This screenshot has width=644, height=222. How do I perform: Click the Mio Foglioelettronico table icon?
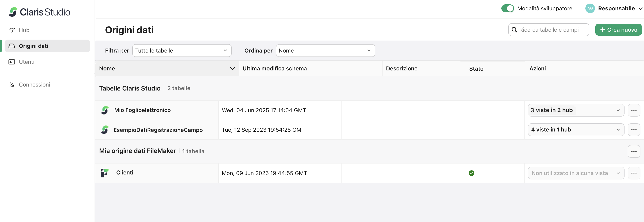pyautogui.click(x=105, y=110)
